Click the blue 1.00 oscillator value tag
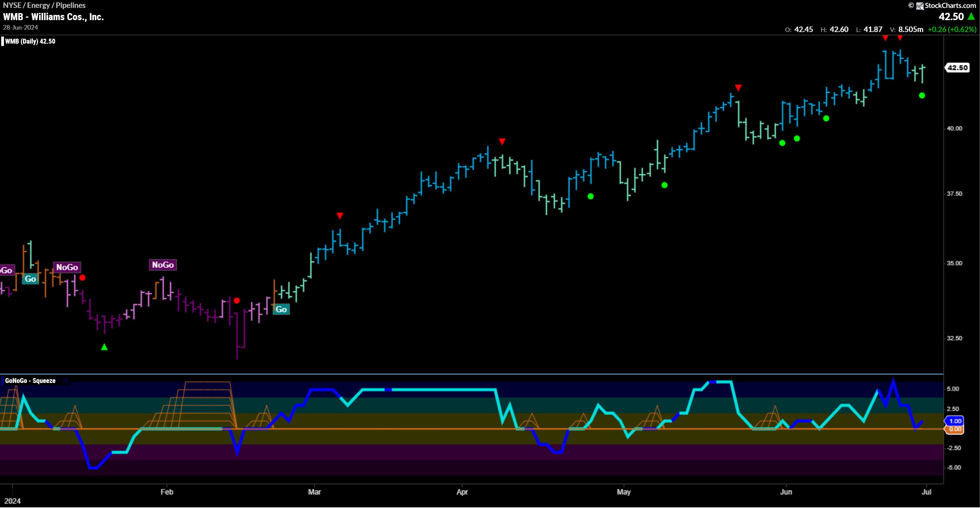The width and height of the screenshot is (980, 508). (955, 421)
